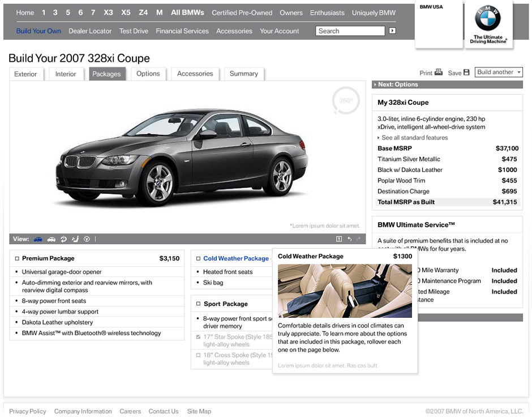Open the Build another dropdown

point(499,72)
